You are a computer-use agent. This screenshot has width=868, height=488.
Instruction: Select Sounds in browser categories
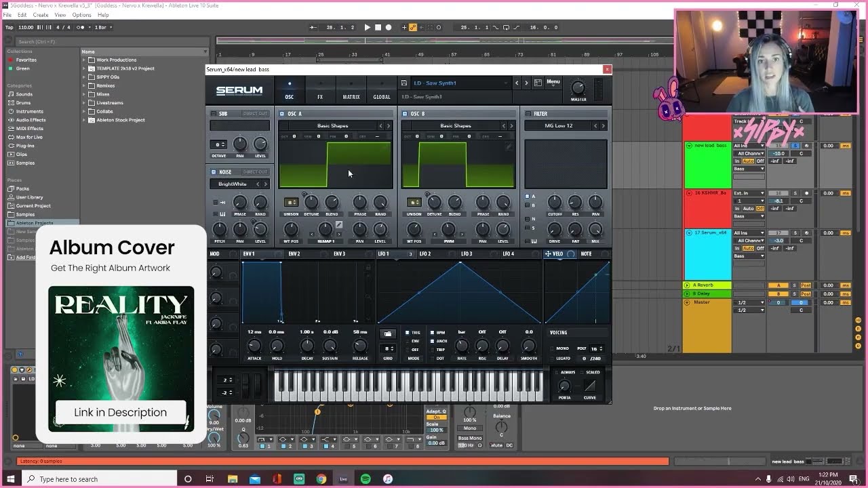click(24, 94)
